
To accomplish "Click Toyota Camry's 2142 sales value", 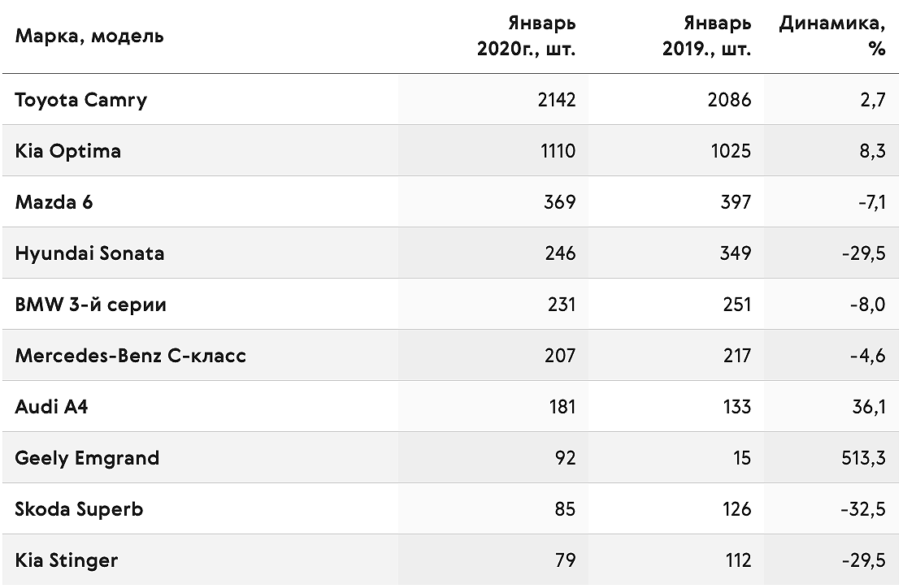I will 557,100.
